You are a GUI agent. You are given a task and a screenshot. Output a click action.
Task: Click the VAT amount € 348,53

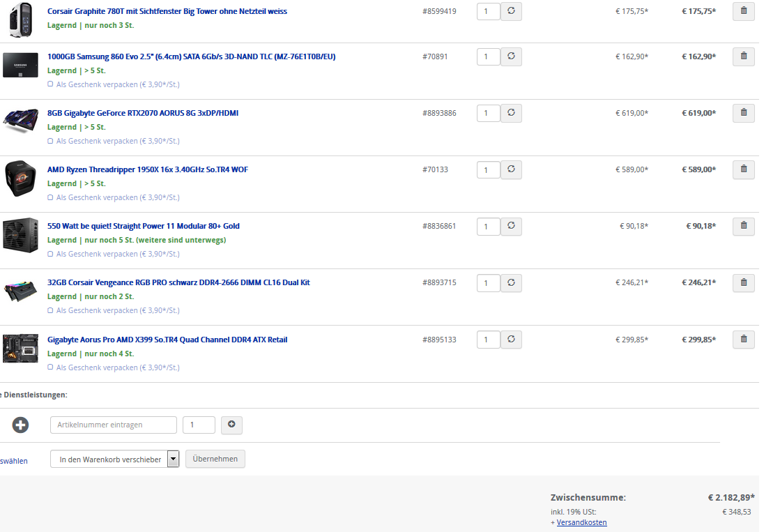pos(736,512)
